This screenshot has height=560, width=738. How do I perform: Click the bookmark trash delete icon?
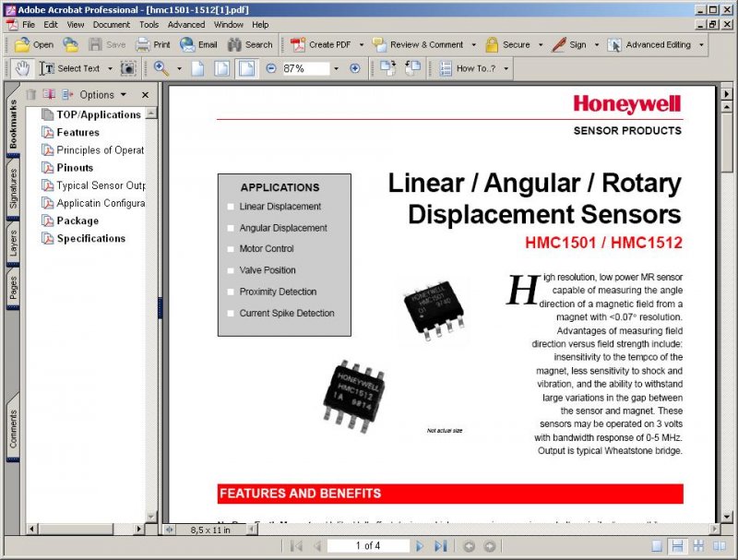tap(31, 95)
